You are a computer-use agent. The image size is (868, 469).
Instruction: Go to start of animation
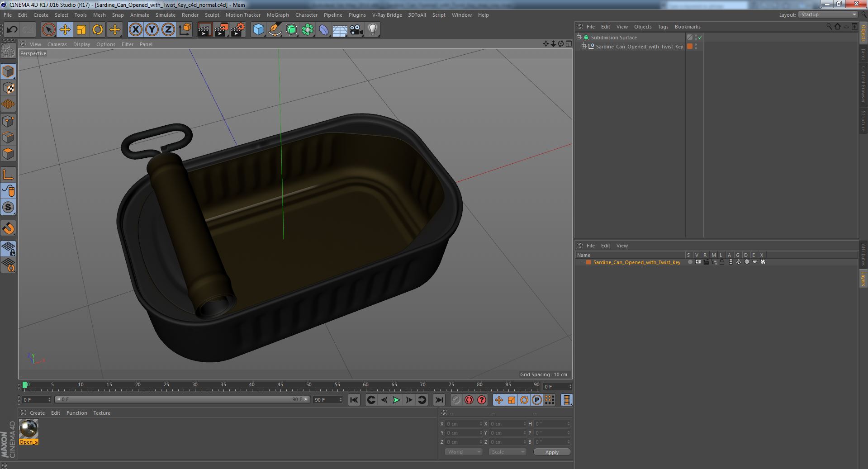[x=354, y=400]
